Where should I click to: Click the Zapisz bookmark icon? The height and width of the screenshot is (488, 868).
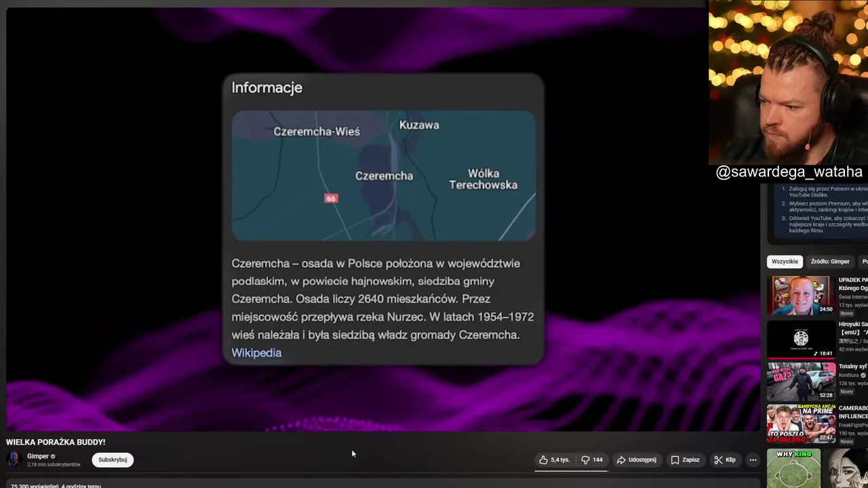point(675,460)
